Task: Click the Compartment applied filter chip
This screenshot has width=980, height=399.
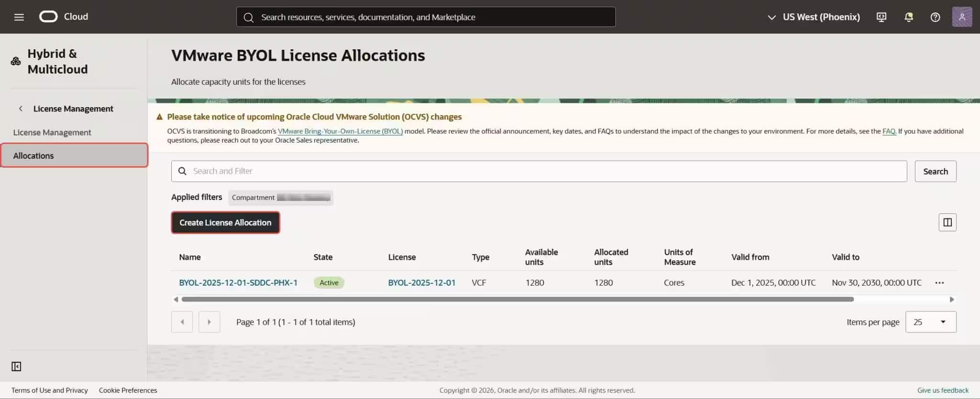Action: pos(281,198)
